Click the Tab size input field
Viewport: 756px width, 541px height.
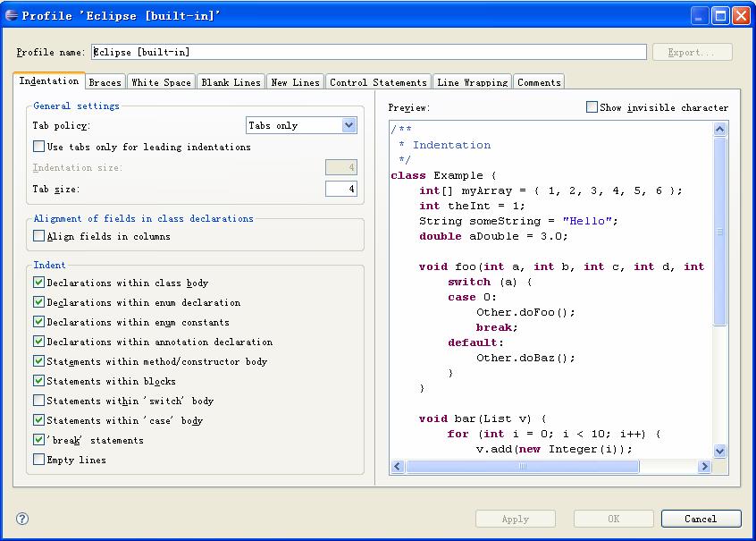coord(341,189)
